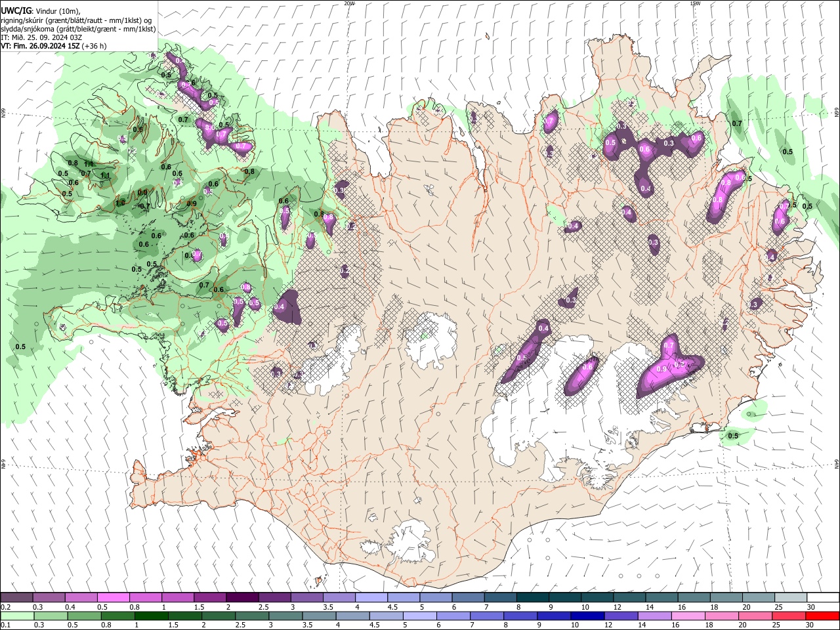
Task: Pick the 20 pink swatch in bottom row
Action: (755, 616)
